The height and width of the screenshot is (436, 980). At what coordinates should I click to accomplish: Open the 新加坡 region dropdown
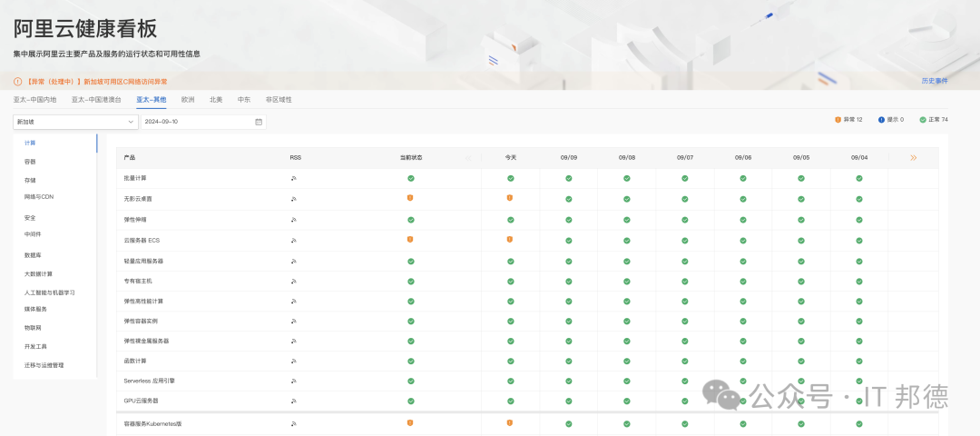[x=75, y=122]
